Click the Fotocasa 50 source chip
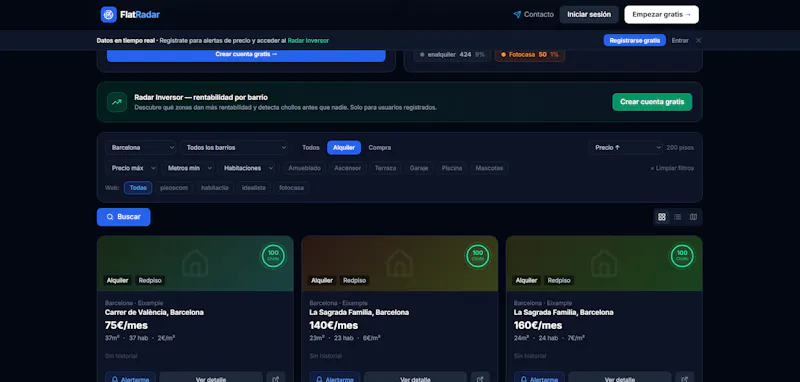This screenshot has height=382, width=800. (x=530, y=55)
